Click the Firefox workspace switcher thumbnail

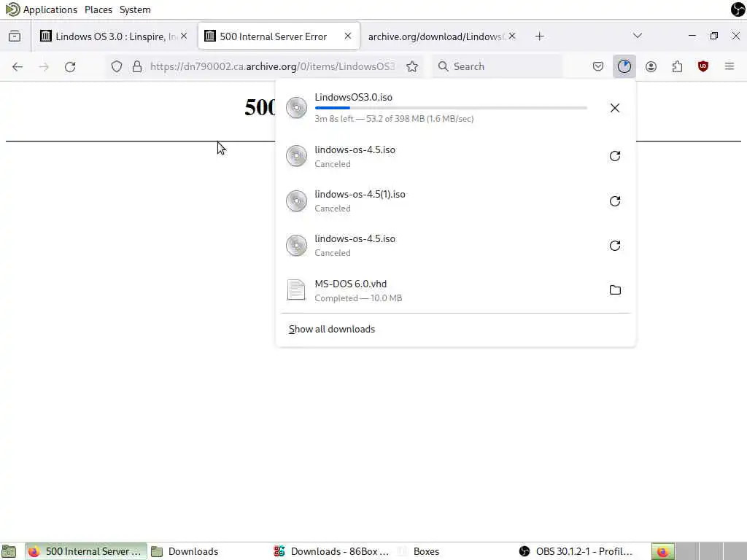click(x=662, y=551)
